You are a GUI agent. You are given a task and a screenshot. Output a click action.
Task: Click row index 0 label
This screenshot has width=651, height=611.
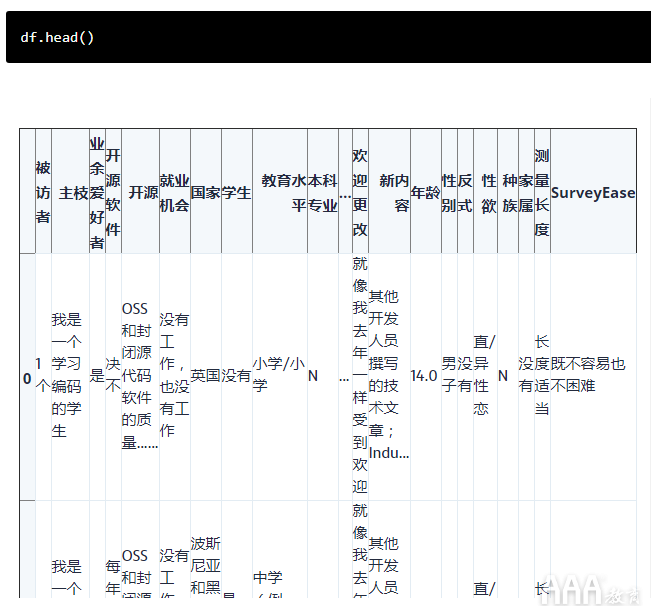click(27, 377)
